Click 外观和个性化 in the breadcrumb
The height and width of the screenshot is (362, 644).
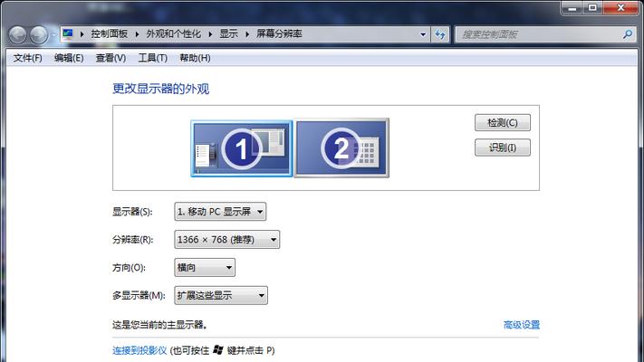pyautogui.click(x=174, y=34)
